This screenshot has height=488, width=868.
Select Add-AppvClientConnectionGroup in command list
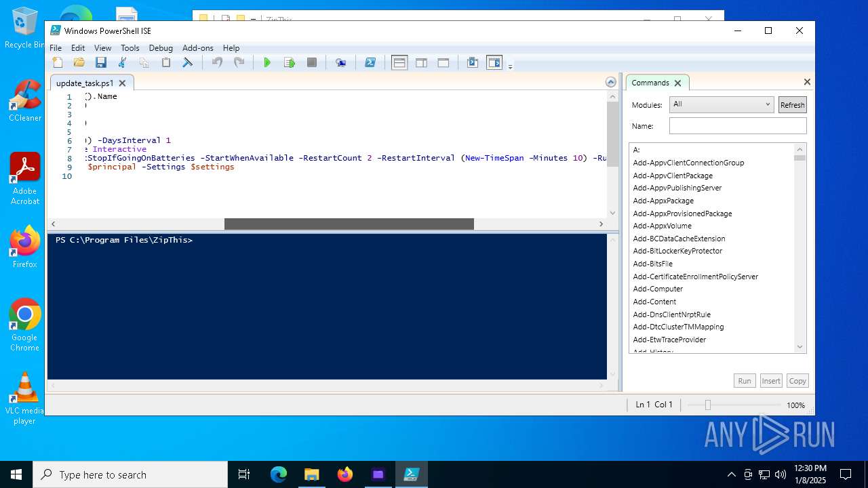688,163
